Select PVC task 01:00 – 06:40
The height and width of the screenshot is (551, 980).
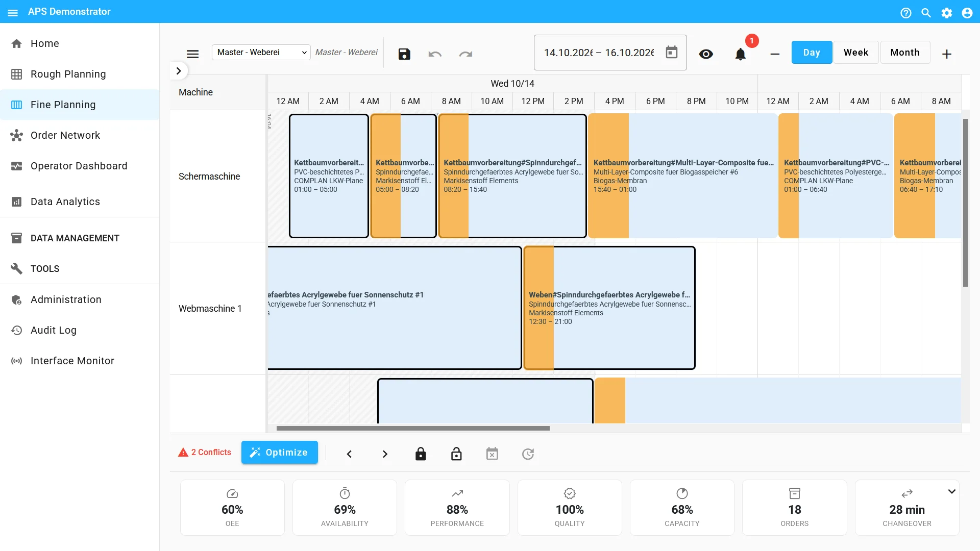(x=836, y=176)
